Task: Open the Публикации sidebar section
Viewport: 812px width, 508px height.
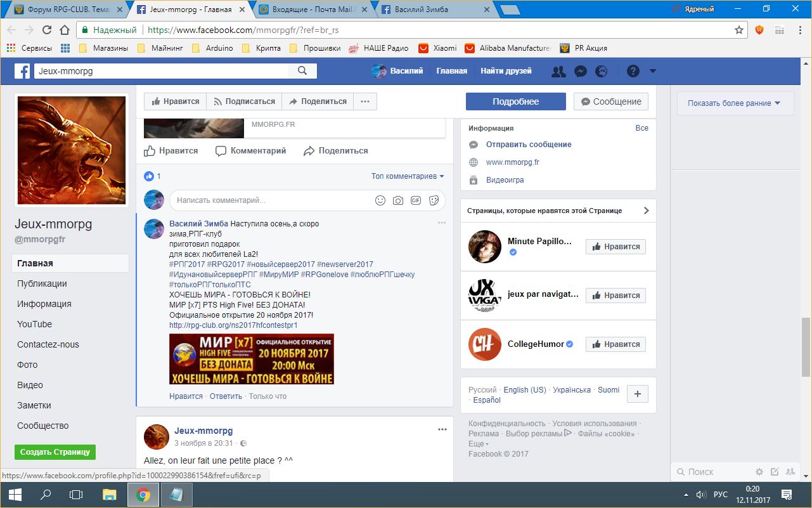Action: pos(42,283)
